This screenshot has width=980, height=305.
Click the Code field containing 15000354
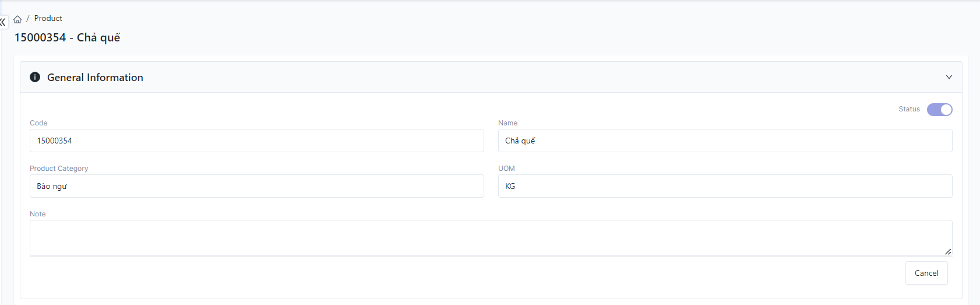(x=256, y=141)
